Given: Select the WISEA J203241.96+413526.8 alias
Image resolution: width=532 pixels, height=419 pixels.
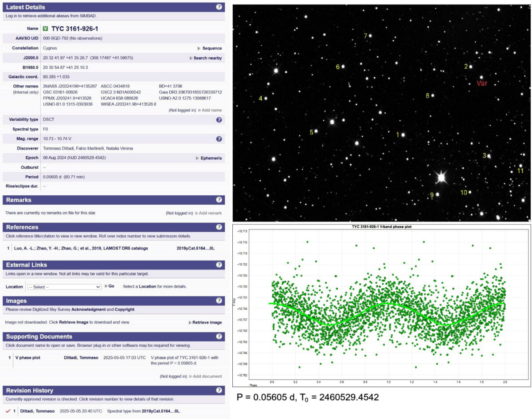Looking at the screenshot, I should coord(129,104).
